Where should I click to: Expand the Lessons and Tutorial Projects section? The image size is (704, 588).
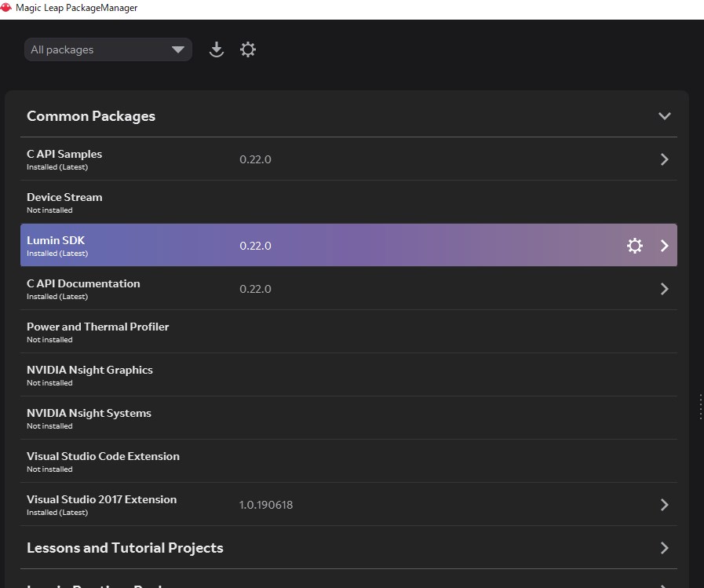point(665,548)
